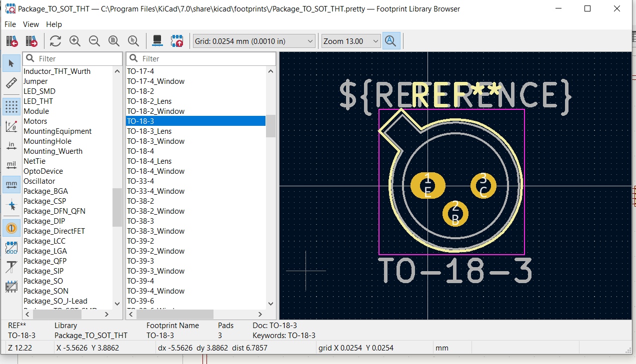Zoom to fit the footprint

click(114, 41)
